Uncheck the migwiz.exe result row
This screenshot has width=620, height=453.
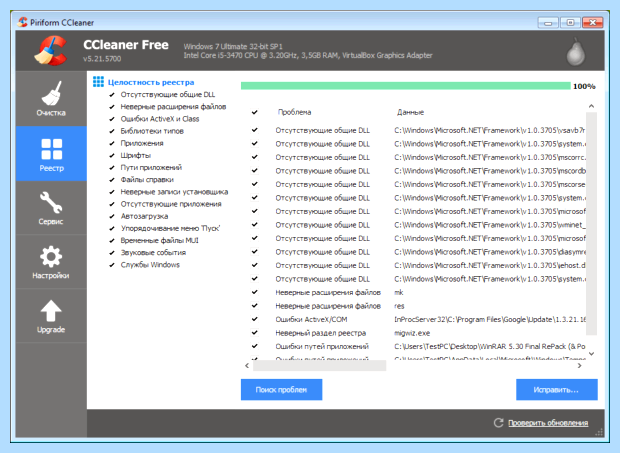[255, 332]
